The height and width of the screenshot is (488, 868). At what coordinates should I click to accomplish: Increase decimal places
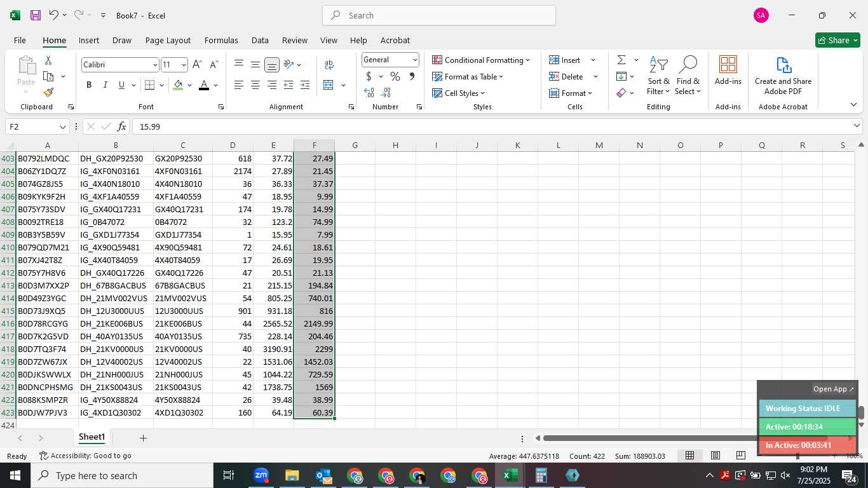(x=369, y=93)
